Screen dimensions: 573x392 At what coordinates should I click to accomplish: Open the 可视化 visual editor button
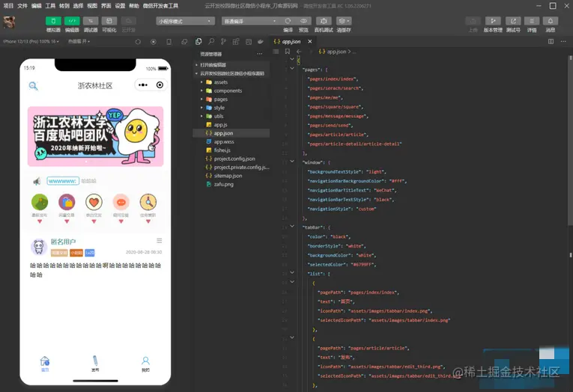(x=109, y=21)
